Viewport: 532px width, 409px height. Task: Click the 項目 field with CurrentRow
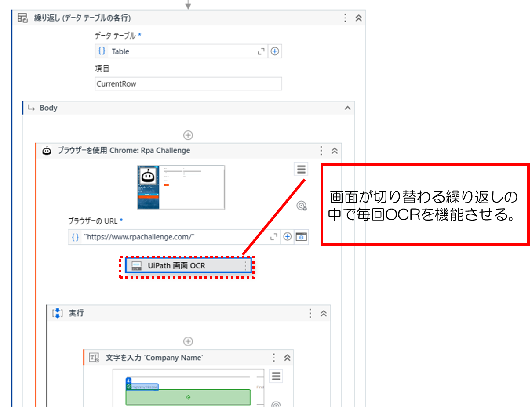click(188, 83)
